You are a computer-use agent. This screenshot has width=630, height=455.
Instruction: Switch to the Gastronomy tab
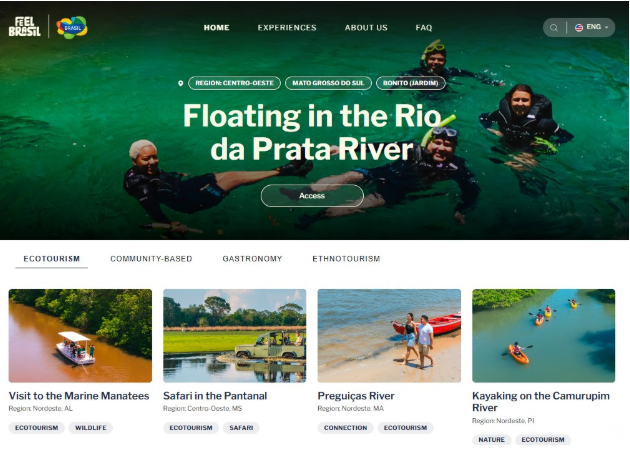click(252, 259)
